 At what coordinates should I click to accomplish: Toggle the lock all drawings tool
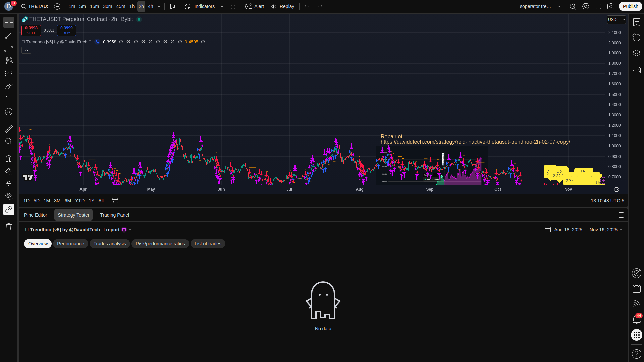pos(9,184)
